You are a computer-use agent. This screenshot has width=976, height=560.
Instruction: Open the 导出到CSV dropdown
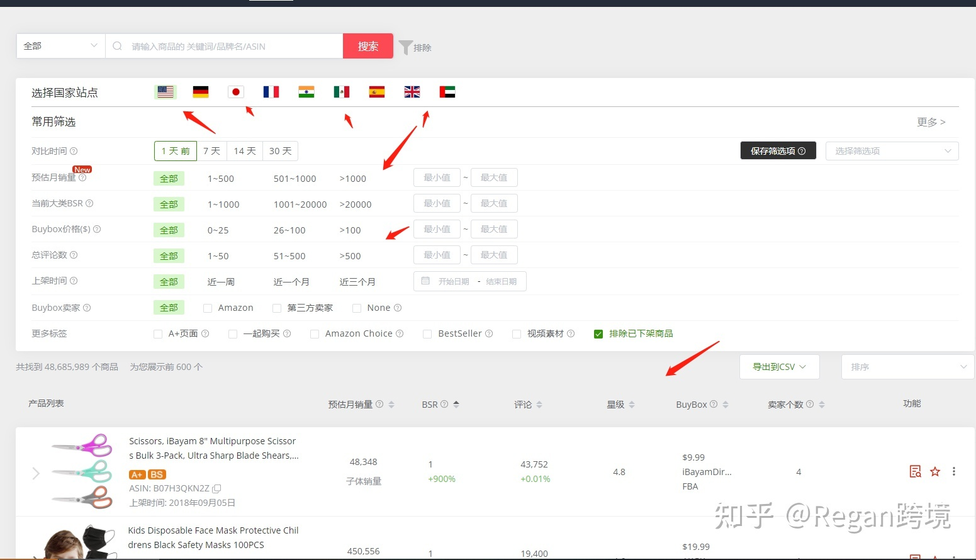(779, 366)
